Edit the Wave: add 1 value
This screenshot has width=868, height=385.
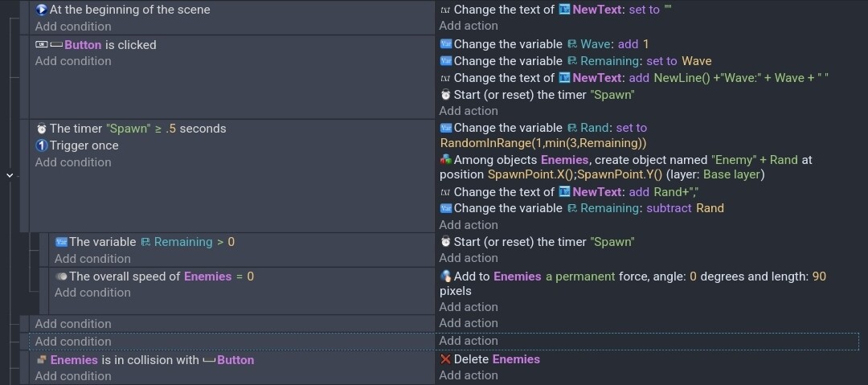pyautogui.click(x=645, y=43)
